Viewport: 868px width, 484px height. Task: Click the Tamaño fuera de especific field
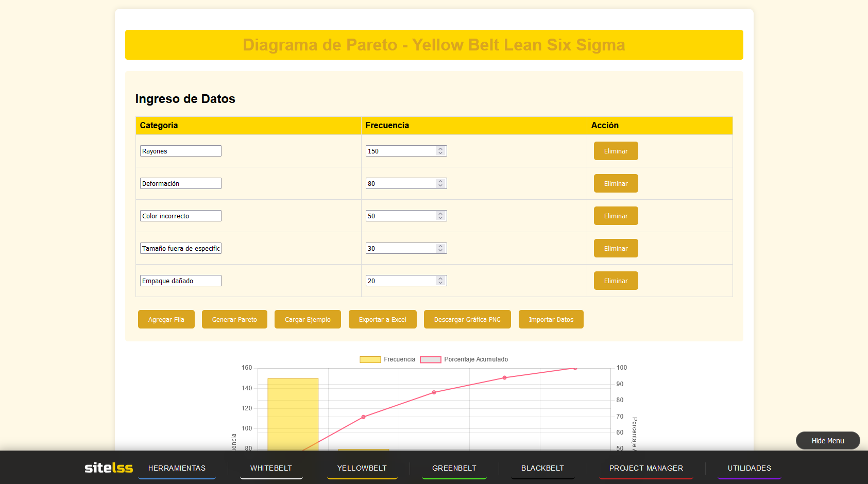pos(180,248)
